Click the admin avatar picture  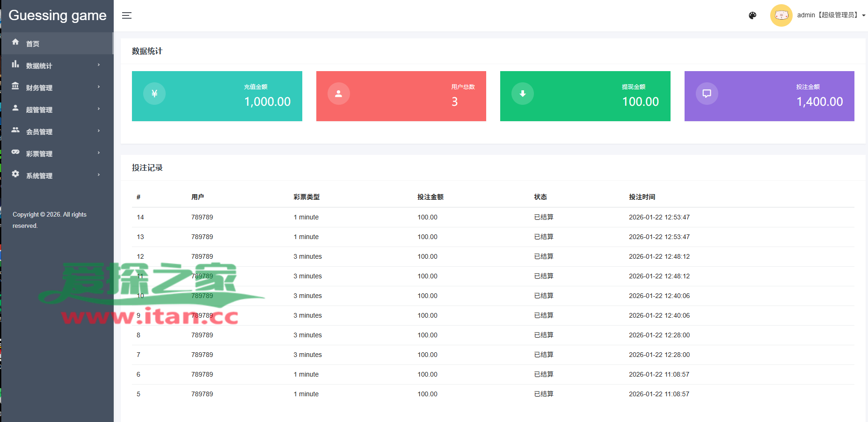coord(781,15)
